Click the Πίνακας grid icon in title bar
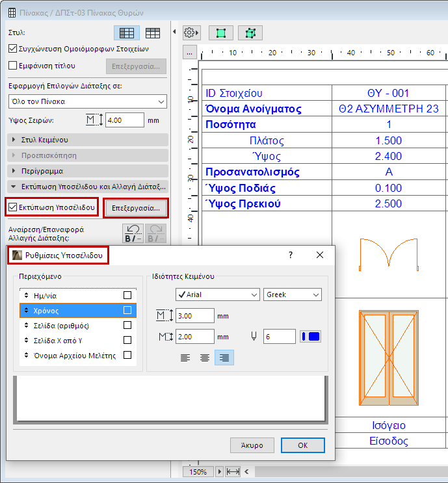Screen dimensions: 448x483 [x=12, y=12]
